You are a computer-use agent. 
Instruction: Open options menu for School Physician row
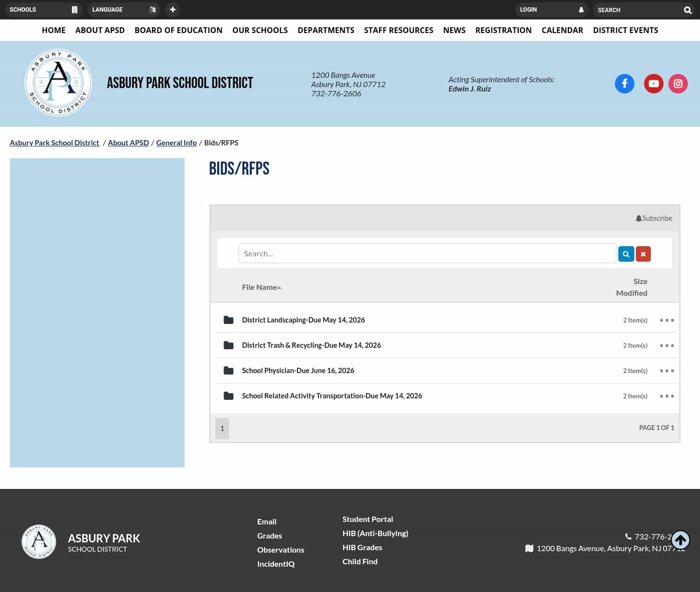(667, 371)
